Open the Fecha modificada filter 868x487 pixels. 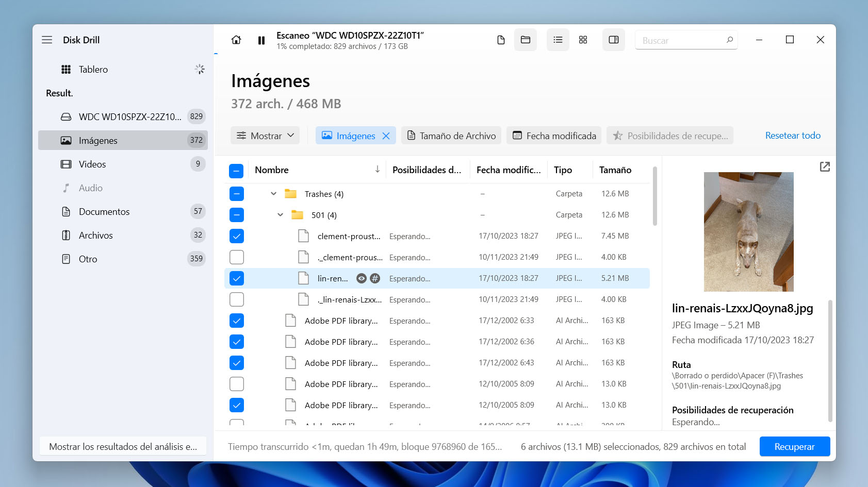pyautogui.click(x=554, y=136)
